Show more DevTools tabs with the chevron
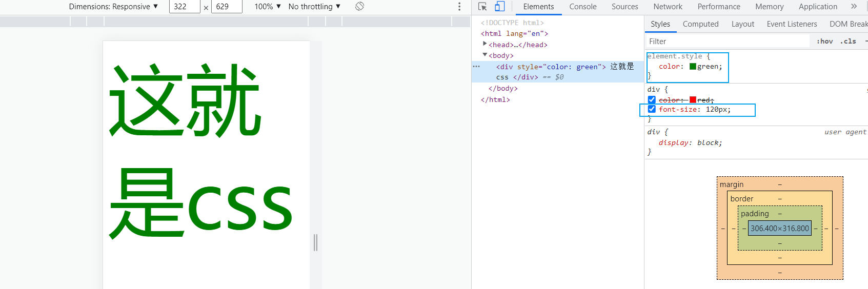The height and width of the screenshot is (289, 868). point(854,7)
